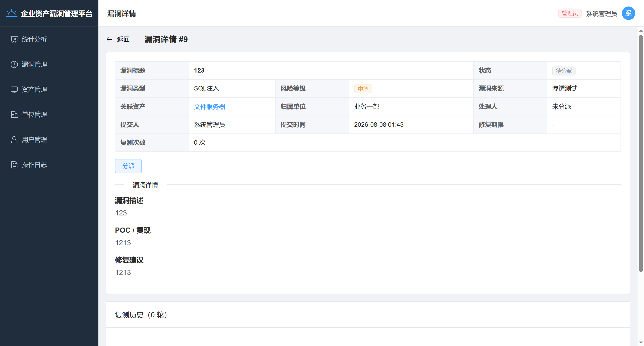644x346 pixels.
Task: Click the 漏洞标题 label cell
Action: point(152,71)
